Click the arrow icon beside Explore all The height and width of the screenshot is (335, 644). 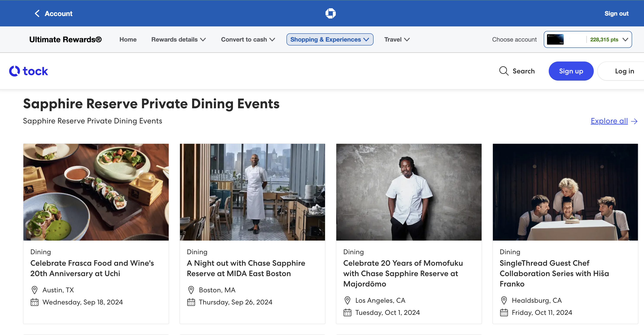634,121
